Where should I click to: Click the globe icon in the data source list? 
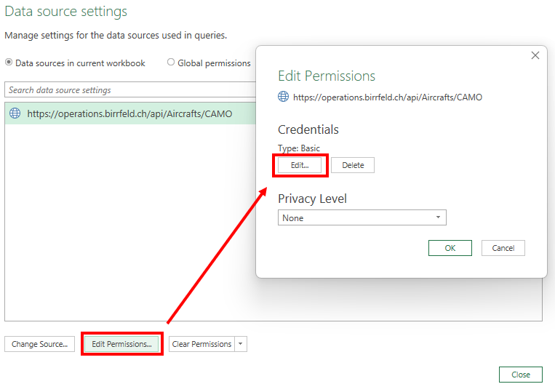point(15,113)
